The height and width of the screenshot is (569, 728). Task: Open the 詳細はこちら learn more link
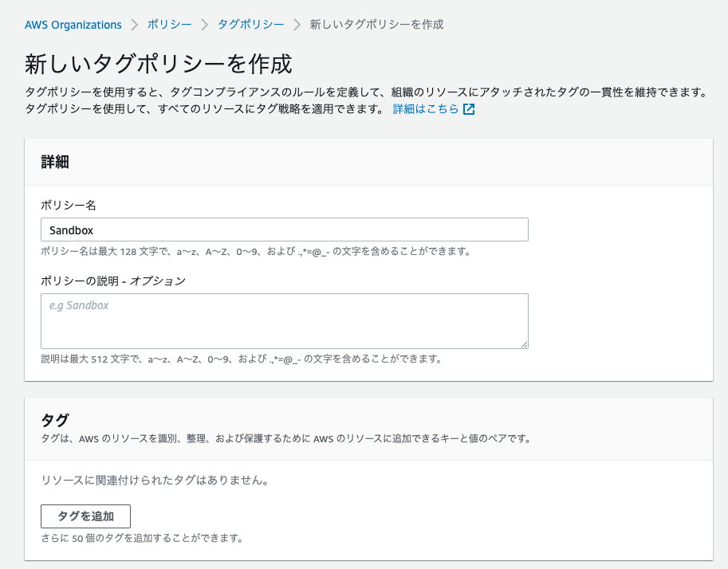point(426,109)
